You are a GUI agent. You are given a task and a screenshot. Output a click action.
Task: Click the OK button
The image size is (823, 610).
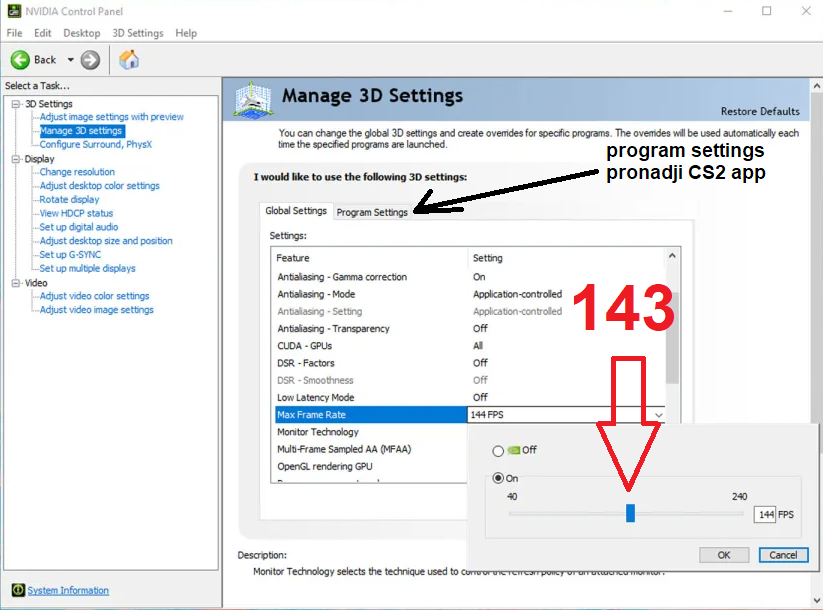[724, 555]
